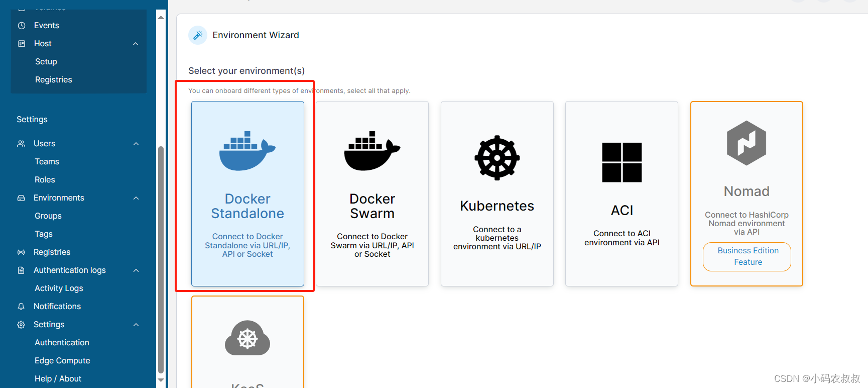This screenshot has height=388, width=868.
Task: Click the Users label in sidebar
Action: click(x=44, y=143)
